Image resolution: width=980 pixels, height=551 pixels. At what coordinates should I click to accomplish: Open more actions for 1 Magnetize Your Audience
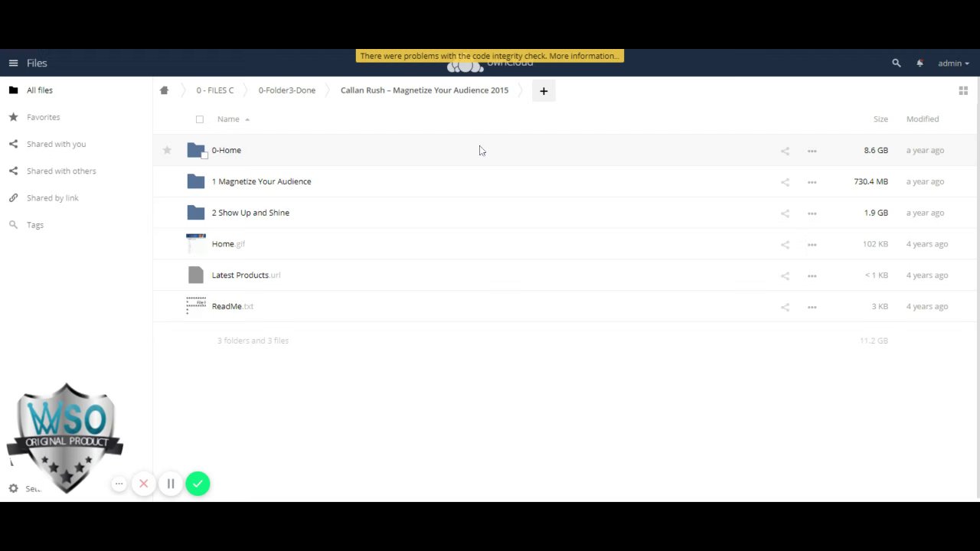point(812,182)
